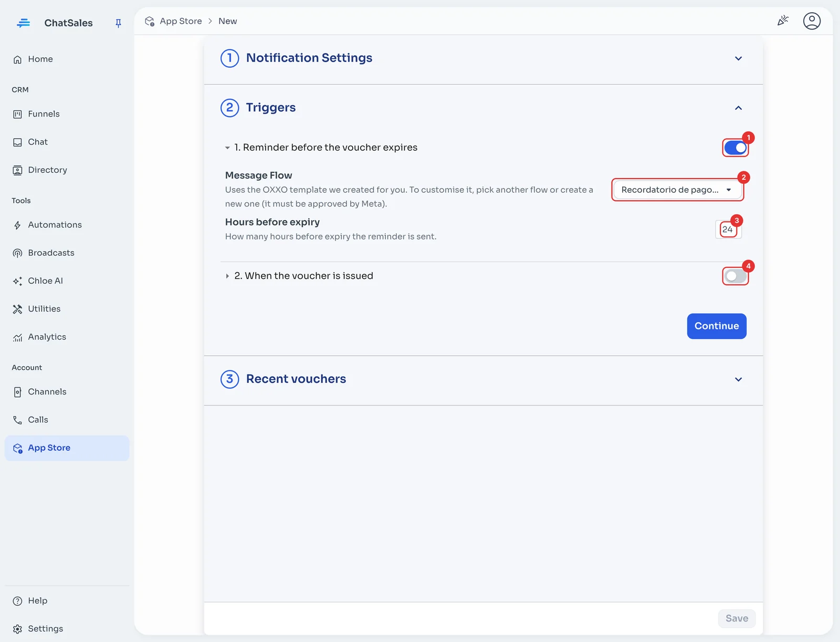Click the Save button
Viewport: 840px width, 642px height.
[x=737, y=618]
